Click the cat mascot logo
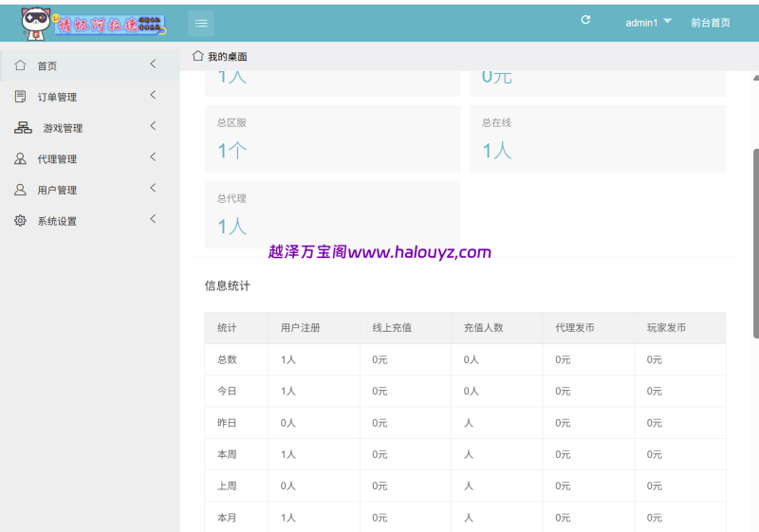Image resolution: width=759 pixels, height=532 pixels. point(36,24)
